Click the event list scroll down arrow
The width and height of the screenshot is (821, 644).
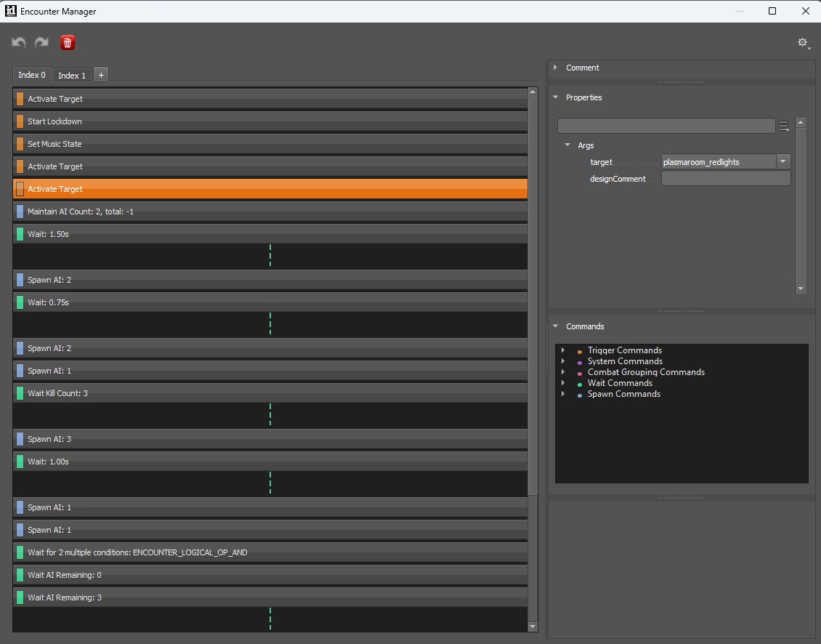[x=533, y=626]
